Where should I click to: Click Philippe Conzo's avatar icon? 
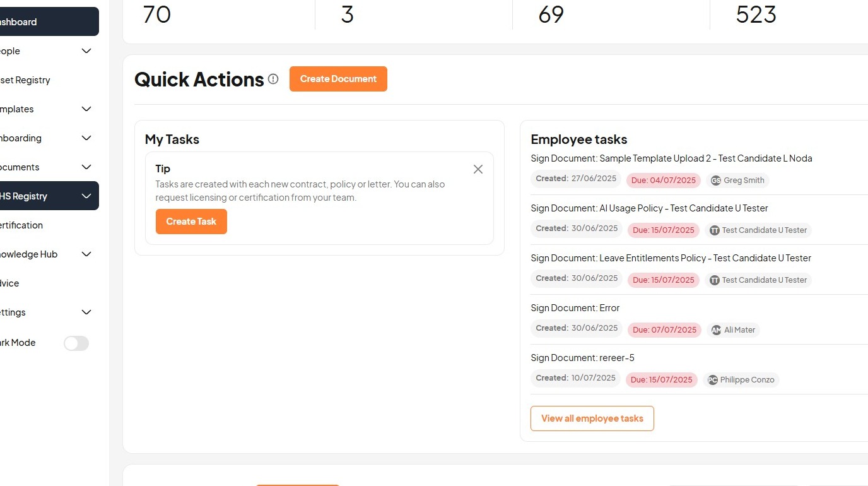[713, 380]
